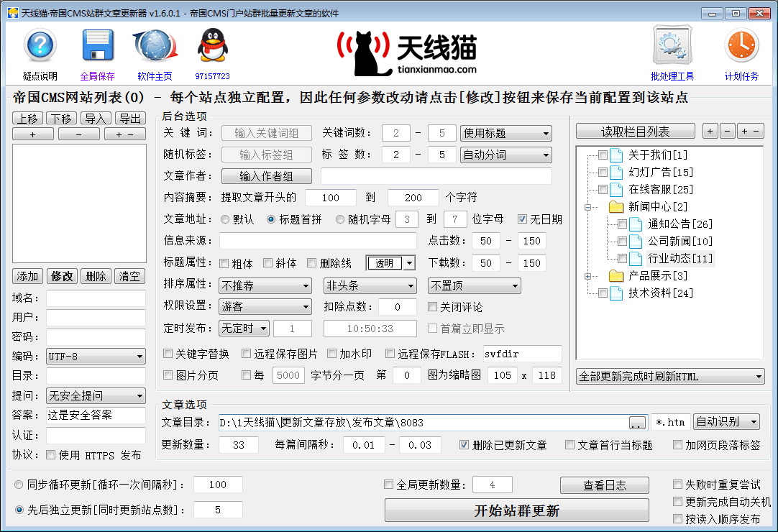The width and height of the screenshot is (778, 532).
Task: Click the 修改 button
Action: click(x=62, y=276)
